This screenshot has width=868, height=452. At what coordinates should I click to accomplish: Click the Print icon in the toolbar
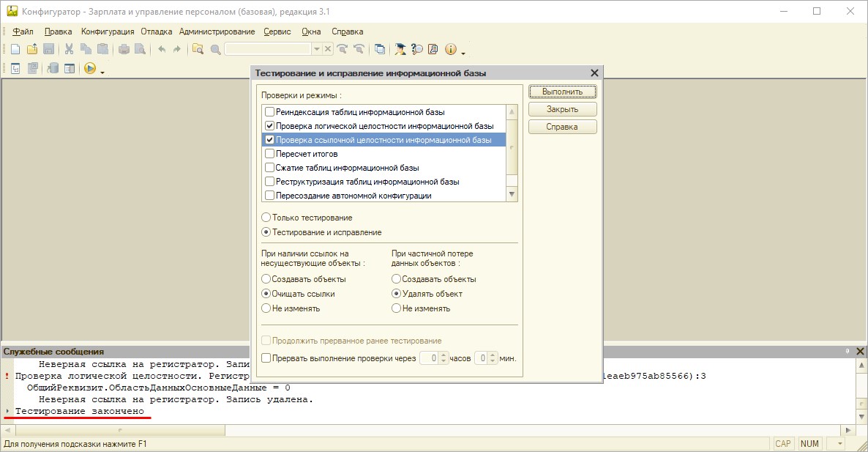pos(124,49)
